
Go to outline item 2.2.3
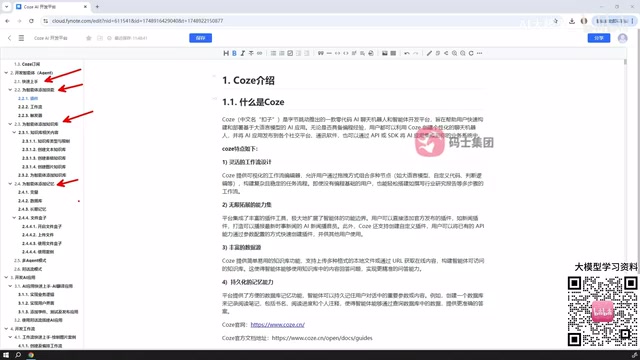pos(30,116)
